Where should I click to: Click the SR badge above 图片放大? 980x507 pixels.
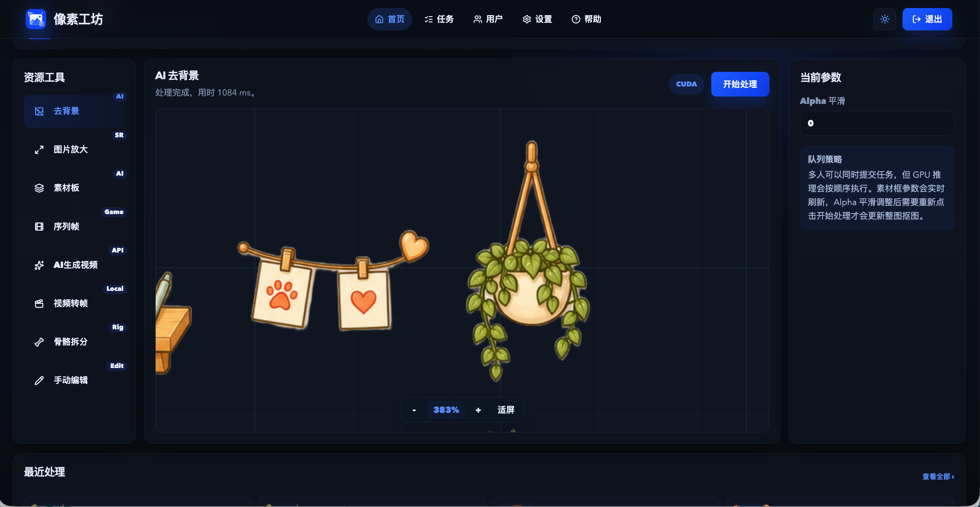coord(119,135)
